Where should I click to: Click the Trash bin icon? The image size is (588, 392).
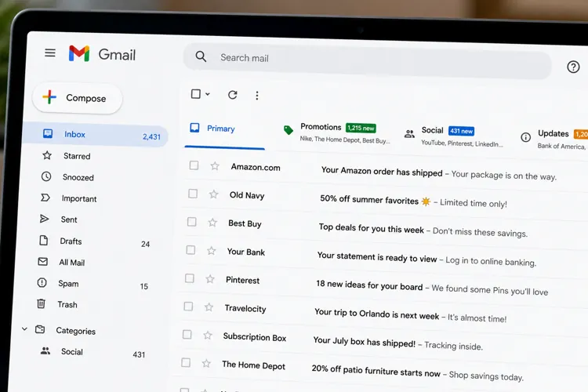tap(41, 303)
